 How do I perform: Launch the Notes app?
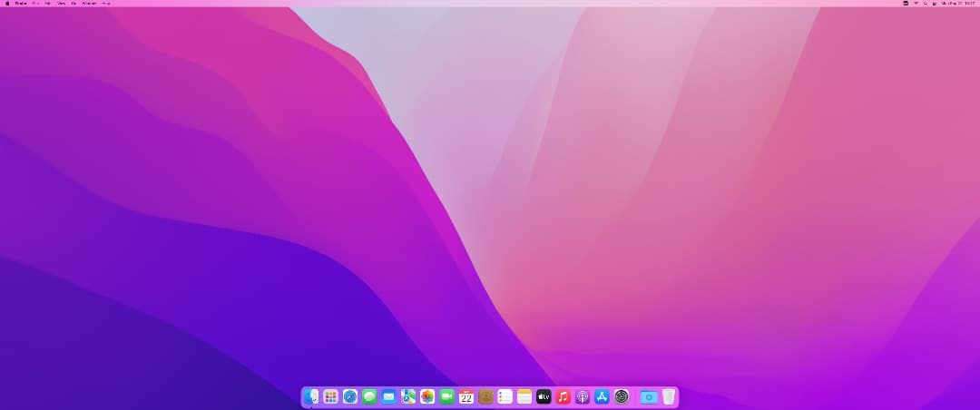(x=524, y=396)
